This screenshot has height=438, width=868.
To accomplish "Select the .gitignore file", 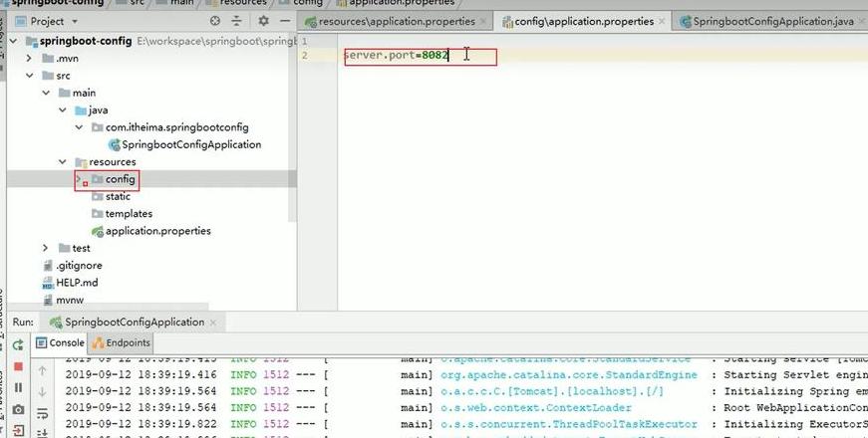I will [79, 265].
